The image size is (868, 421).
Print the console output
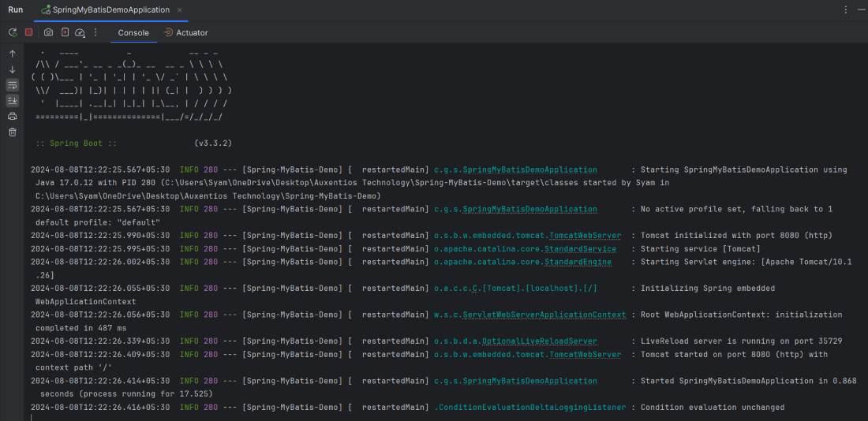[x=13, y=117]
